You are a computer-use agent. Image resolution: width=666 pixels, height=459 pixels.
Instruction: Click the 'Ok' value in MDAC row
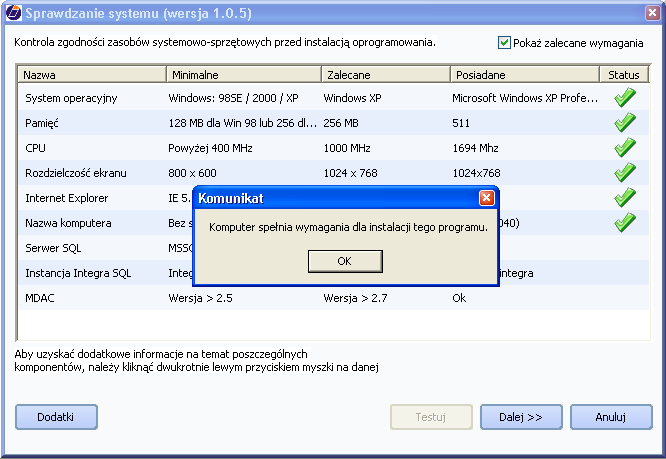coord(459,298)
